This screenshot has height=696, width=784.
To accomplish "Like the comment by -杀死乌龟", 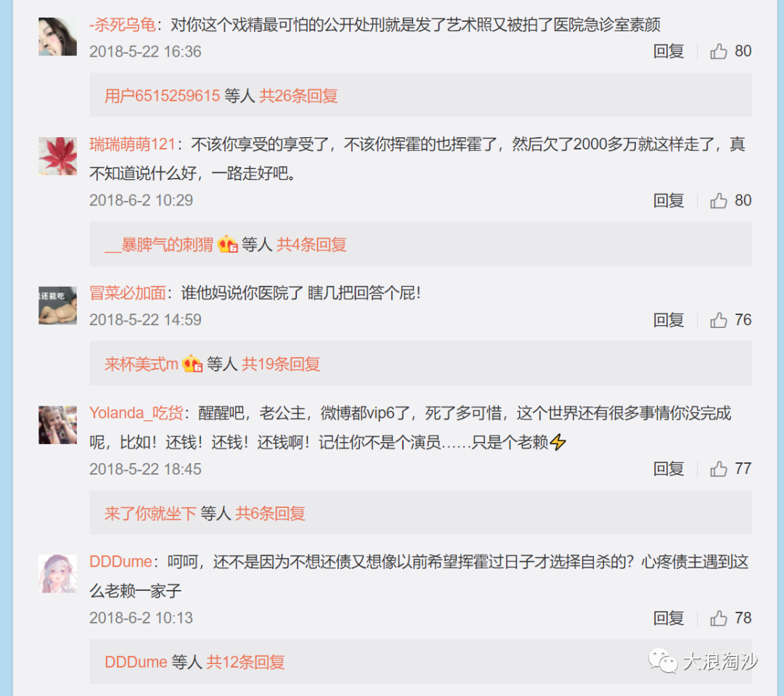I will coord(719,51).
